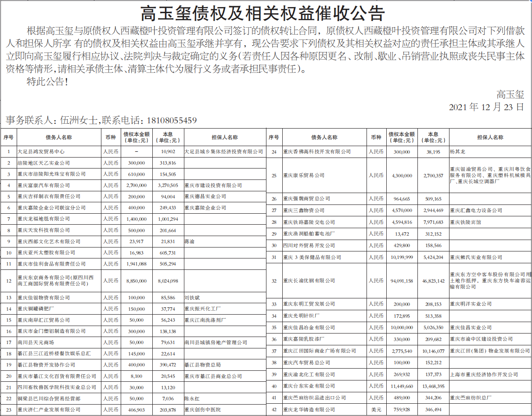The image size is (532, 416).
Task: Click the amount 7,971,683
Action: pyautogui.click(x=433, y=222)
